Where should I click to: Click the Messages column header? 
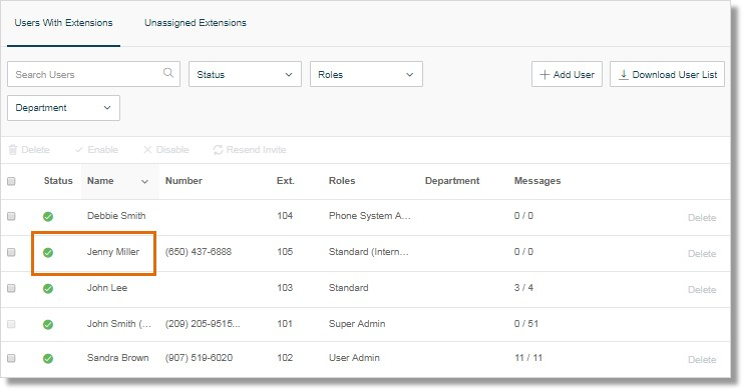pos(537,181)
